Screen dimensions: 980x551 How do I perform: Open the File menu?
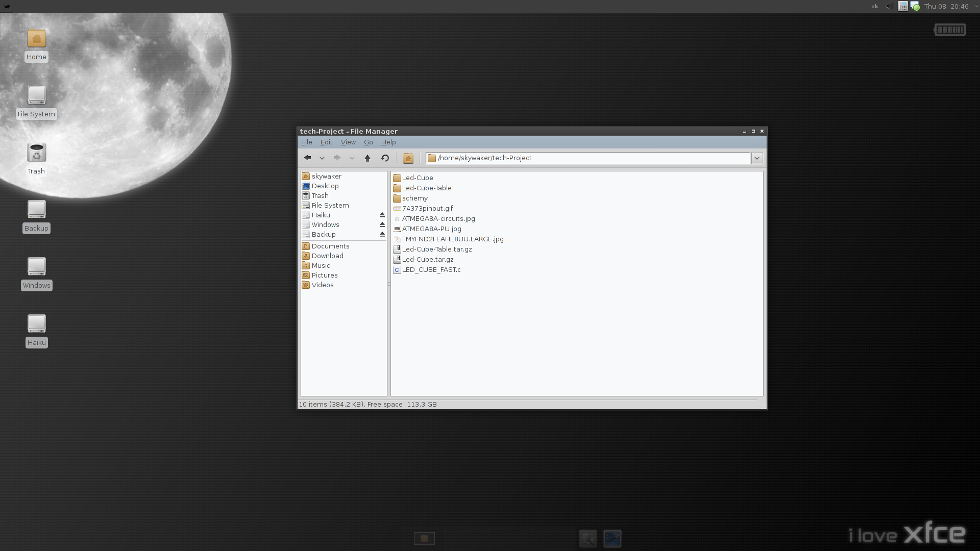[307, 142]
